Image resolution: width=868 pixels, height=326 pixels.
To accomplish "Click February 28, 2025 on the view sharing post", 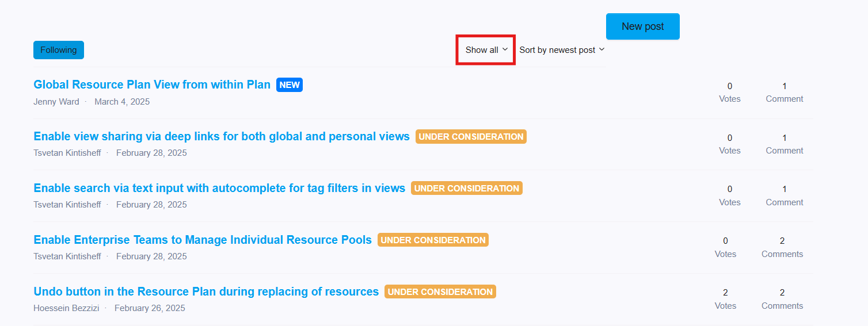I will (x=151, y=153).
